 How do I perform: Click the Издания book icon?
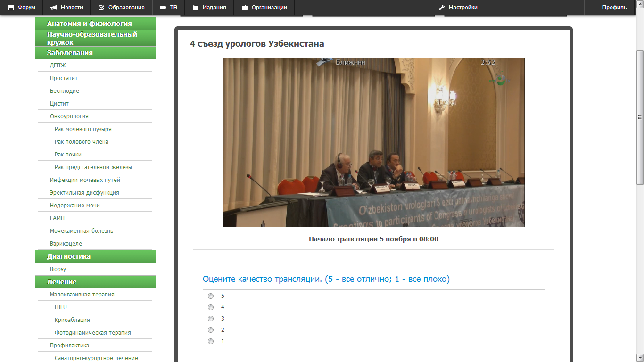point(196,8)
